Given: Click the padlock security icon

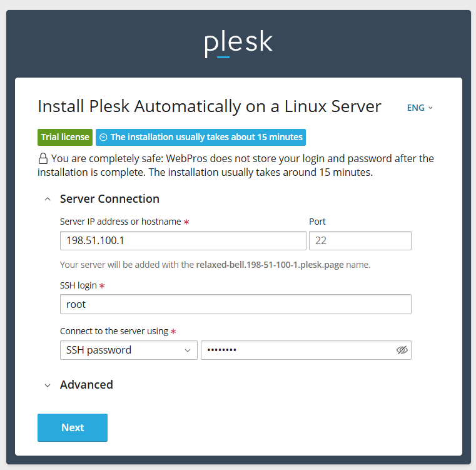Looking at the screenshot, I should (x=43, y=158).
